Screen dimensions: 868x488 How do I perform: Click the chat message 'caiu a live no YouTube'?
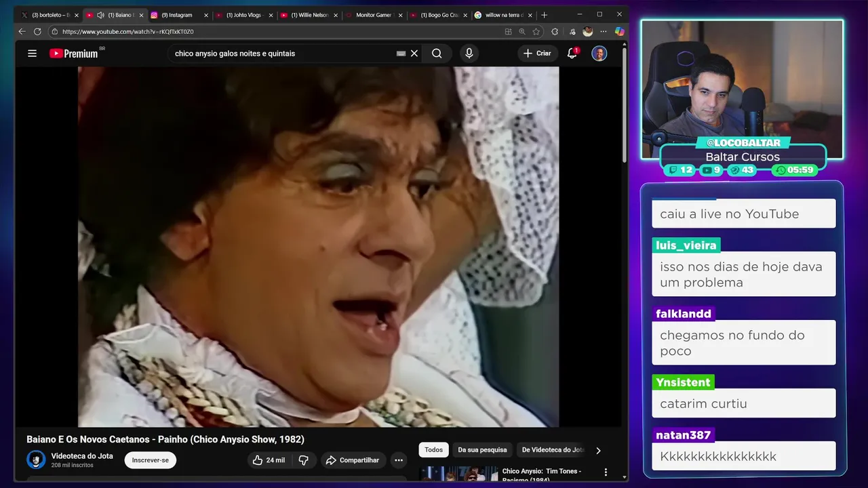pyautogui.click(x=730, y=214)
